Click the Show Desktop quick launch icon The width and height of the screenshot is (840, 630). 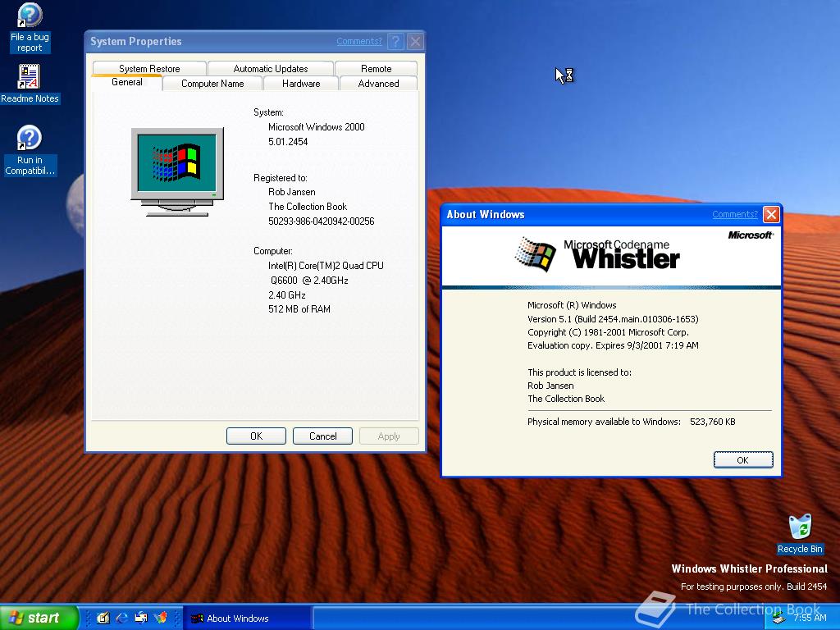103,618
